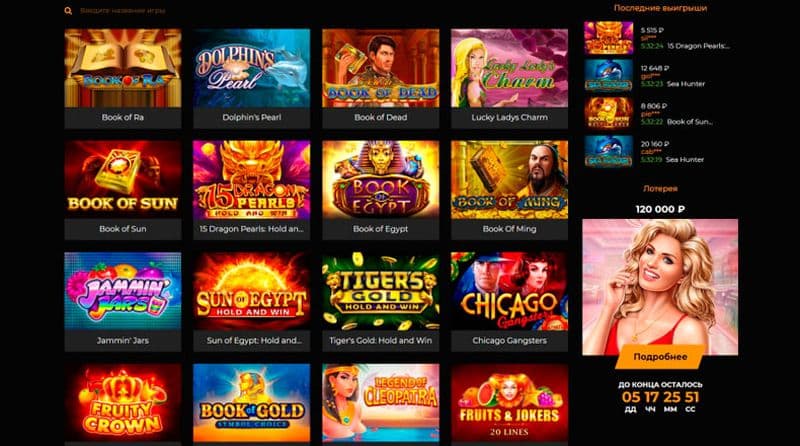This screenshot has height=446, width=800.
Task: Click the search magnifier icon
Action: 68,11
